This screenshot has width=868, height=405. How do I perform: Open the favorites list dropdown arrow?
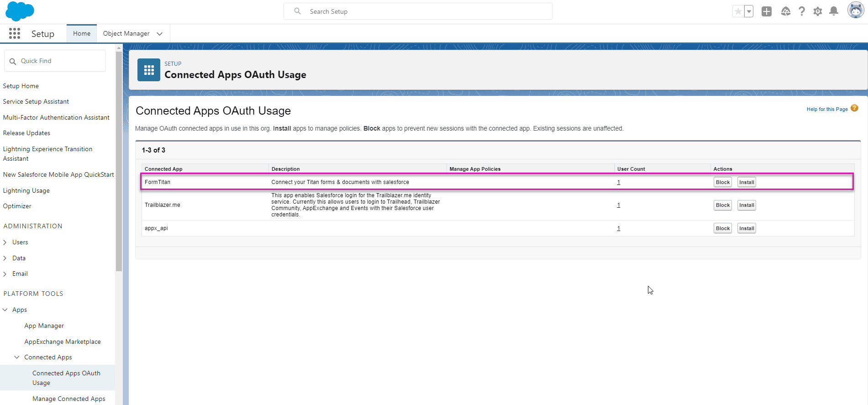(749, 11)
